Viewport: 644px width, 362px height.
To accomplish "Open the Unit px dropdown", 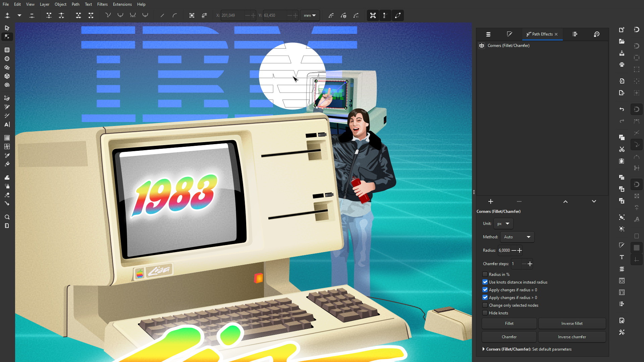I will coord(503,224).
